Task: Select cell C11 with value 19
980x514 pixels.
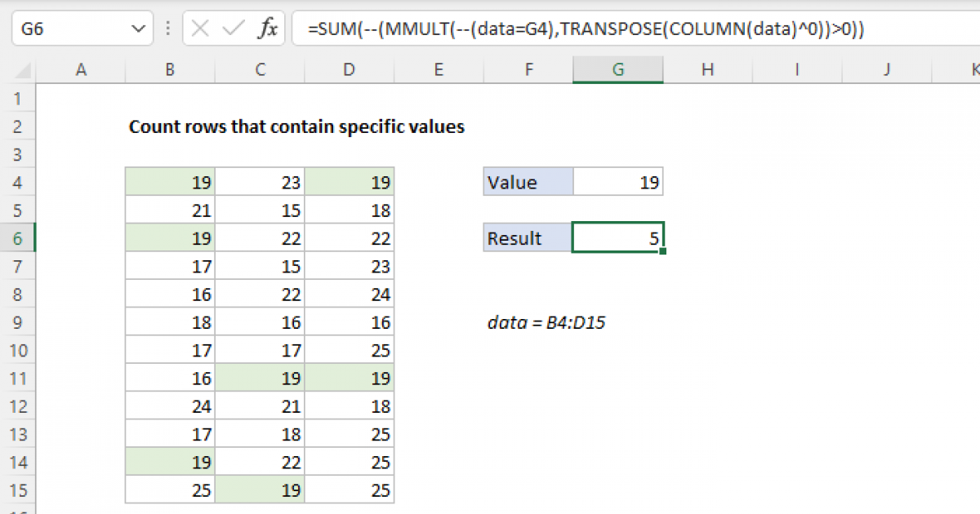Action: coord(260,379)
